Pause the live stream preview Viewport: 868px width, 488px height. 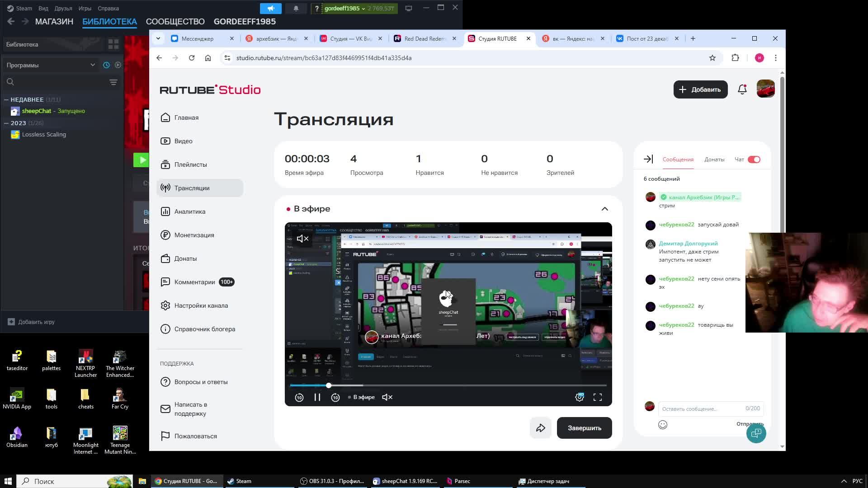[x=317, y=397]
